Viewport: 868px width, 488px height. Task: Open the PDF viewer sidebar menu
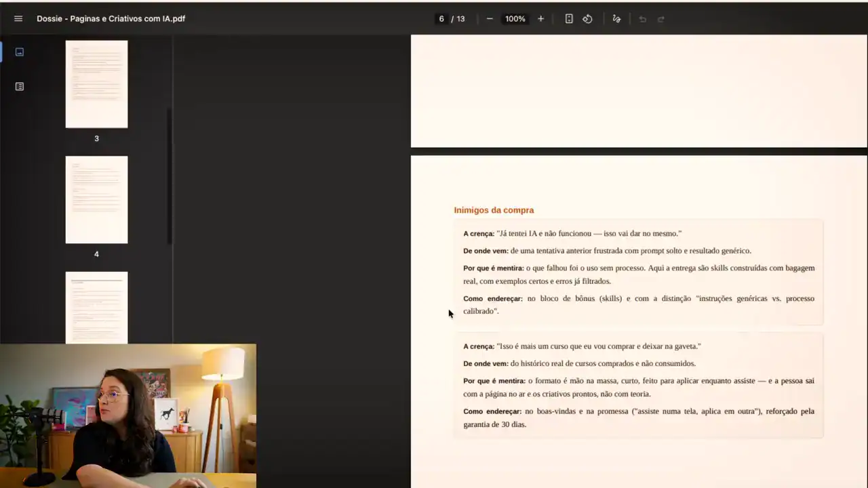(18, 19)
